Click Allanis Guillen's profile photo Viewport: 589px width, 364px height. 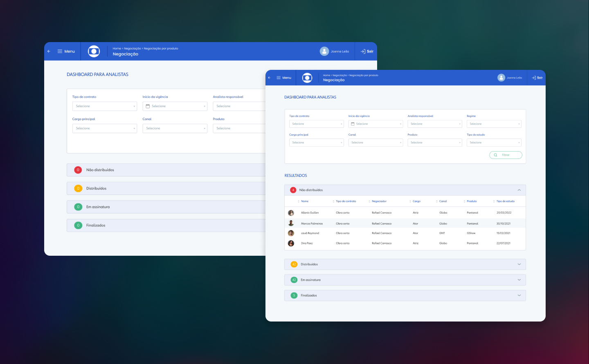point(291,213)
